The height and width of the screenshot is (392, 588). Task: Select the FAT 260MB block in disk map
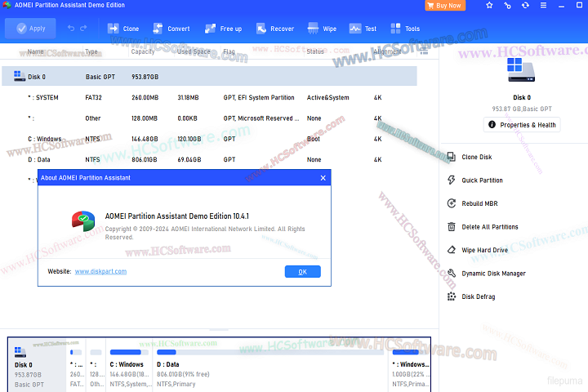point(77,365)
